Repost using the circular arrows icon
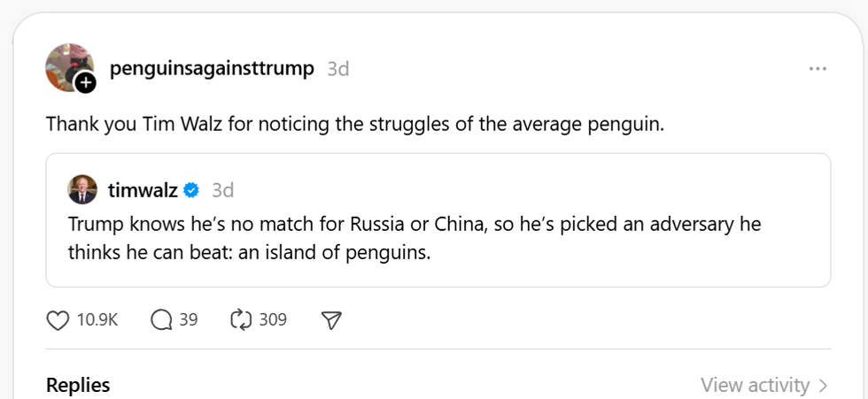The height and width of the screenshot is (399, 868). (241, 320)
